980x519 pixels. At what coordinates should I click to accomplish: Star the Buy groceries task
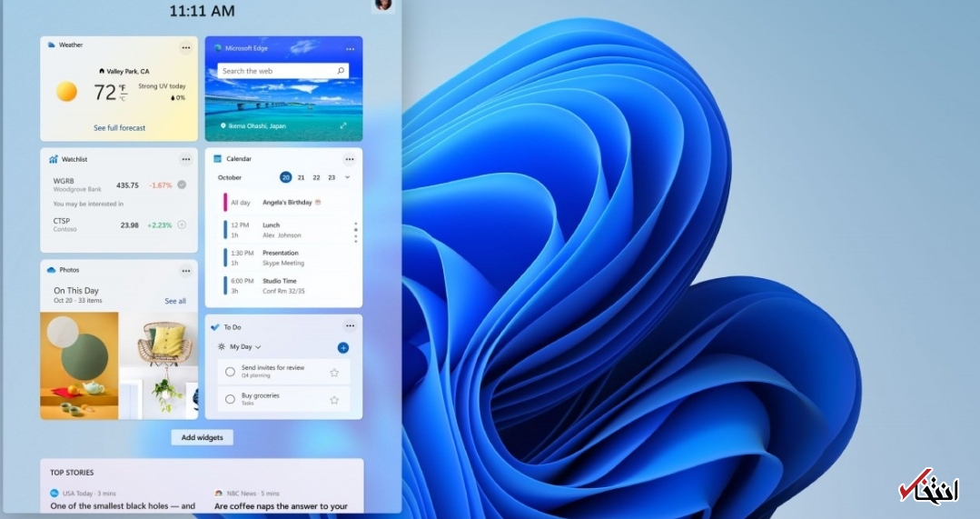point(334,400)
